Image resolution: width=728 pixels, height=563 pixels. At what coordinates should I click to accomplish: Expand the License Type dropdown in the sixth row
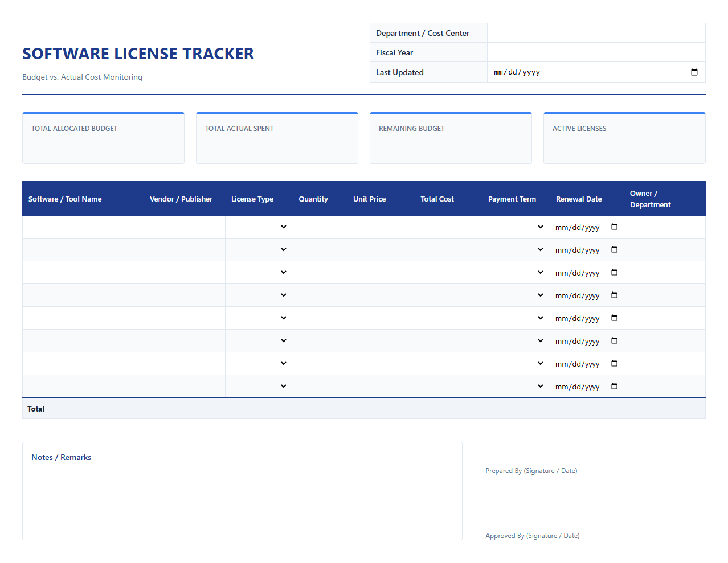259,341
